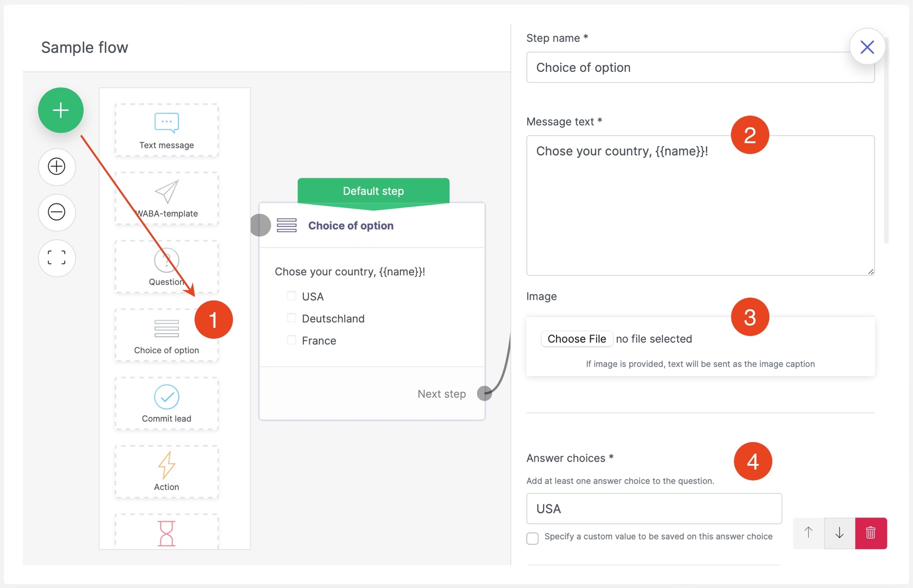Select the WABA-template paper plane block
This screenshot has width=913, height=588.
166,199
